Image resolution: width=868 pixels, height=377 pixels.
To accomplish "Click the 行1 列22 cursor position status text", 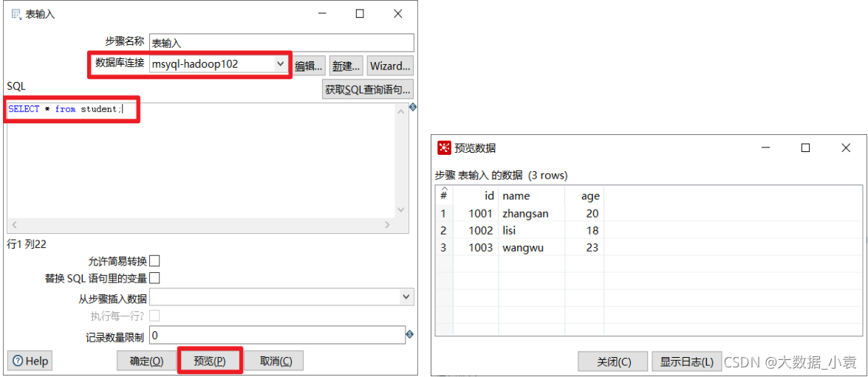I will point(27,244).
